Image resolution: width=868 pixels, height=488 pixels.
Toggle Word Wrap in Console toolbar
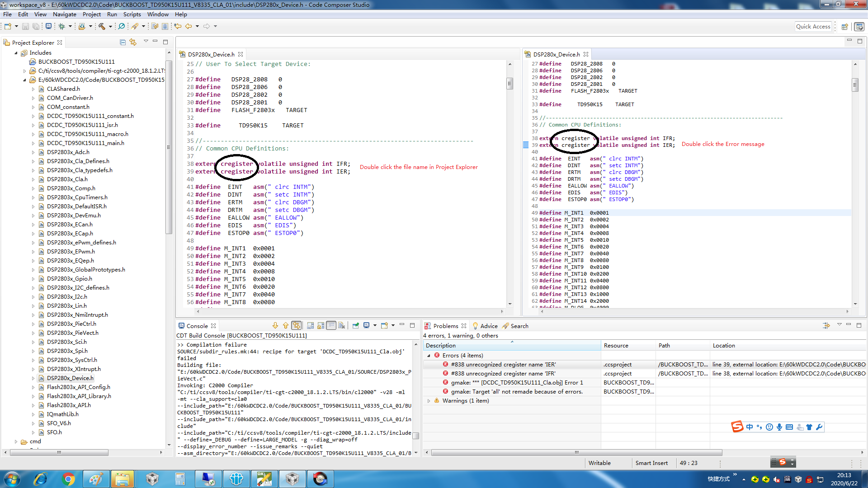pyautogui.click(x=331, y=325)
